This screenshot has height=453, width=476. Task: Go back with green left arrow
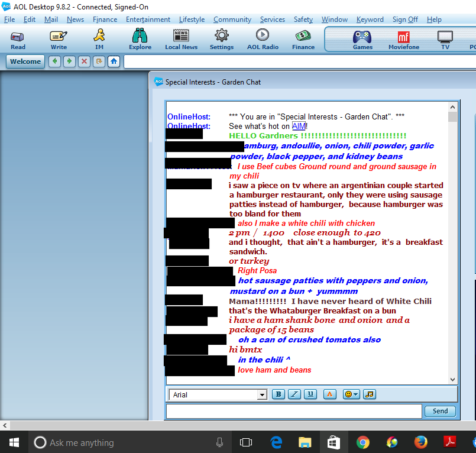pos(54,62)
